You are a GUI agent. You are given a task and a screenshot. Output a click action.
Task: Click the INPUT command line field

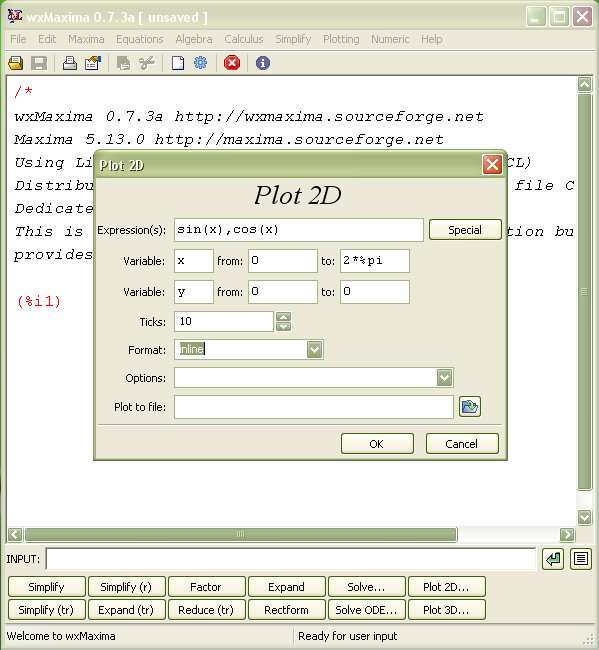point(291,559)
